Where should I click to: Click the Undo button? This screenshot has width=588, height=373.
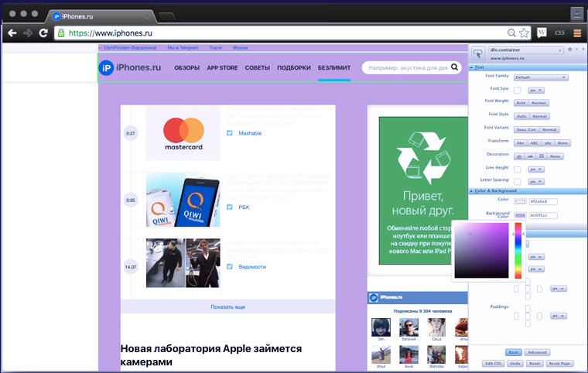coord(515,364)
